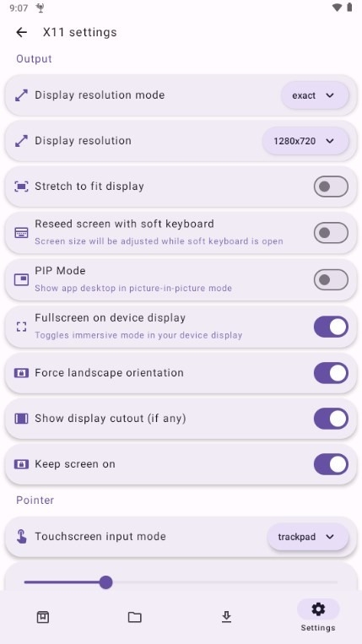Viewport: 362px width, 644px height.
Task: Select the Settings tab in bottom bar
Action: click(318, 616)
